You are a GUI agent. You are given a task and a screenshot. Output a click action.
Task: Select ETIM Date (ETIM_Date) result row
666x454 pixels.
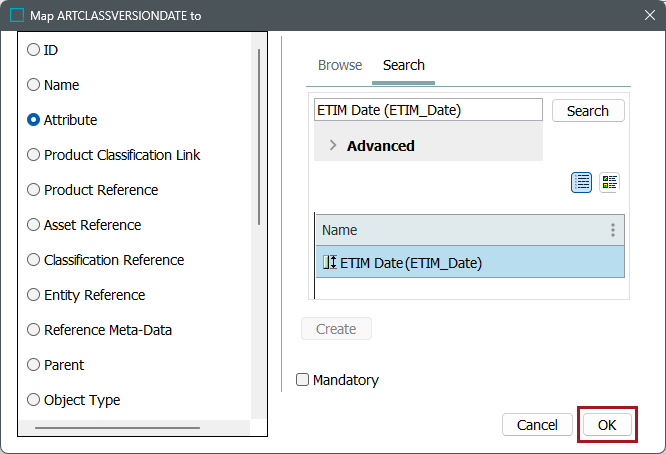click(470, 263)
